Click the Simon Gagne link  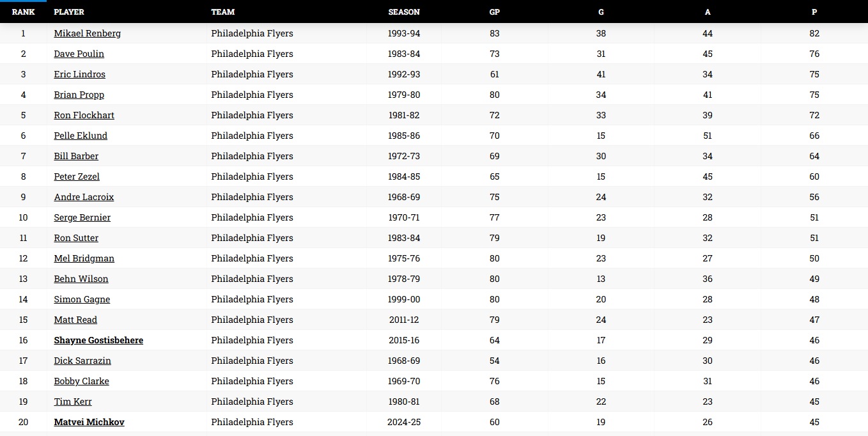[x=82, y=299]
